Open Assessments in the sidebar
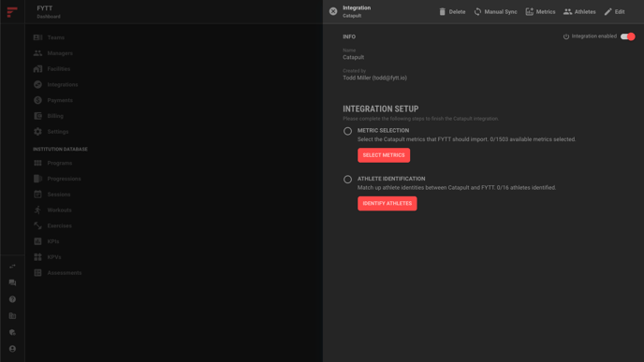Image resolution: width=644 pixels, height=362 pixels. (x=64, y=273)
